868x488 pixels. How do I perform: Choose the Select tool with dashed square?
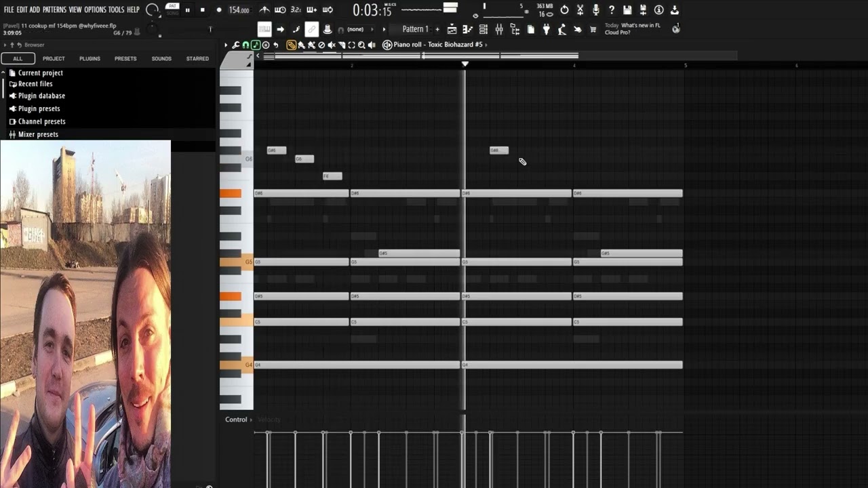[351, 45]
